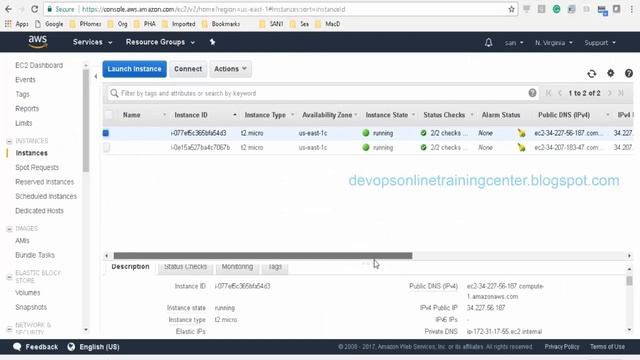Toggle the select-all instances checkbox
This screenshot has height=360, width=640.
(x=109, y=115)
